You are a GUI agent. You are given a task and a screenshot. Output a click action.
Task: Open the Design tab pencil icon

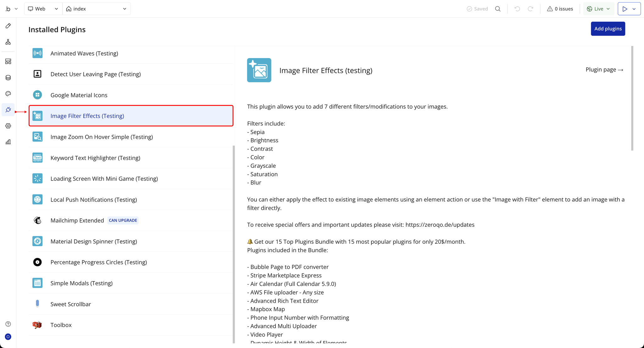click(8, 26)
